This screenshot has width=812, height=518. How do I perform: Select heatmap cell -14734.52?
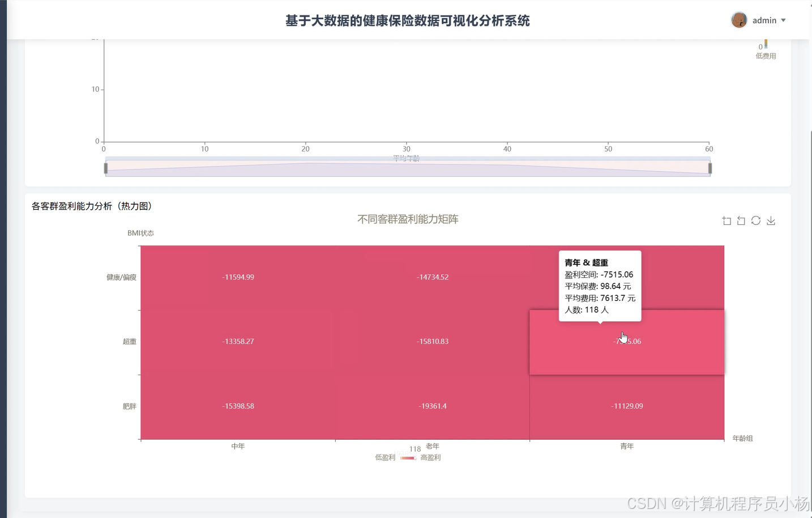(x=433, y=277)
